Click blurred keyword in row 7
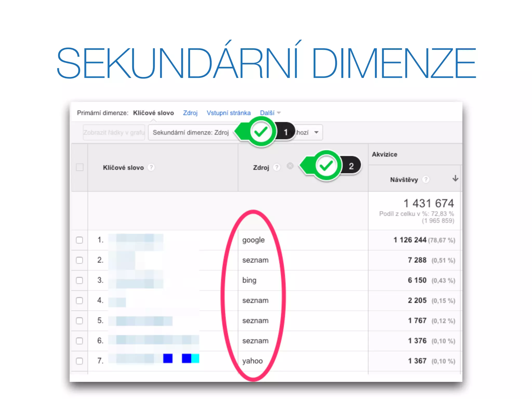Image resolution: width=532 pixels, height=399 pixels. pos(154,358)
